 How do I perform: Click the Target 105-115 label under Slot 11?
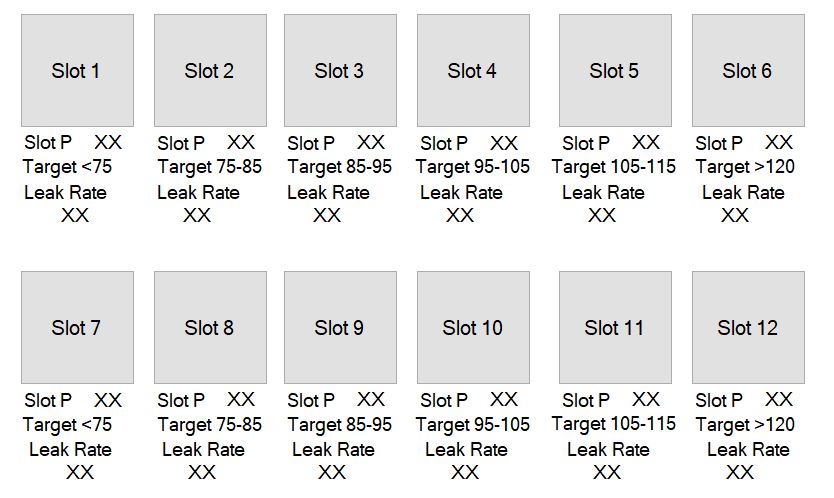click(614, 424)
